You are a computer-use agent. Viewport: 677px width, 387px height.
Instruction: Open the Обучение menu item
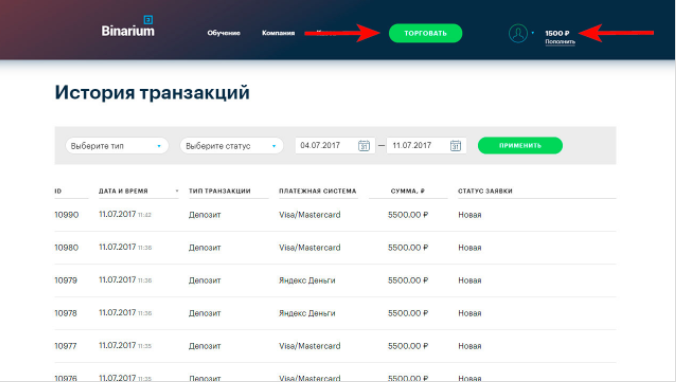224,33
